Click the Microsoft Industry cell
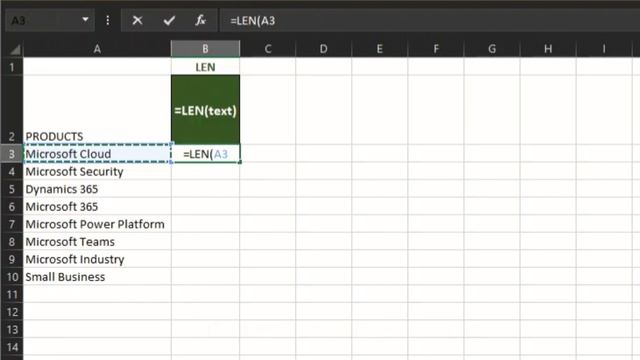The image size is (640, 360). point(97,259)
